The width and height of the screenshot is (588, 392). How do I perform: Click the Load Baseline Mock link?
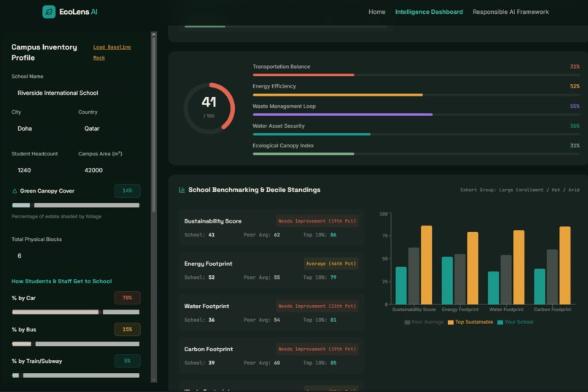click(112, 52)
